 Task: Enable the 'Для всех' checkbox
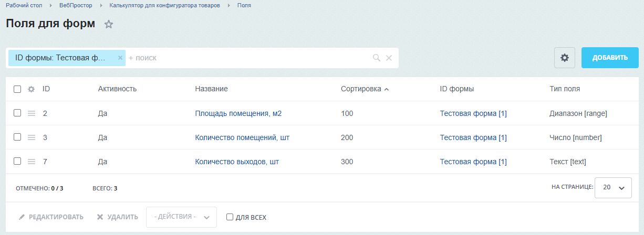coord(230,217)
